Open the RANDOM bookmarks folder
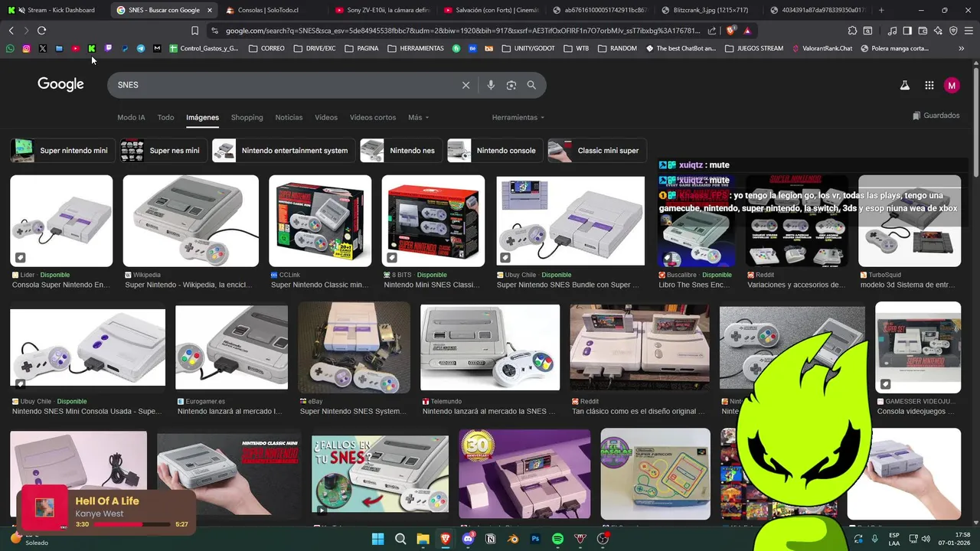Viewport: 980px width, 551px height. click(x=618, y=48)
